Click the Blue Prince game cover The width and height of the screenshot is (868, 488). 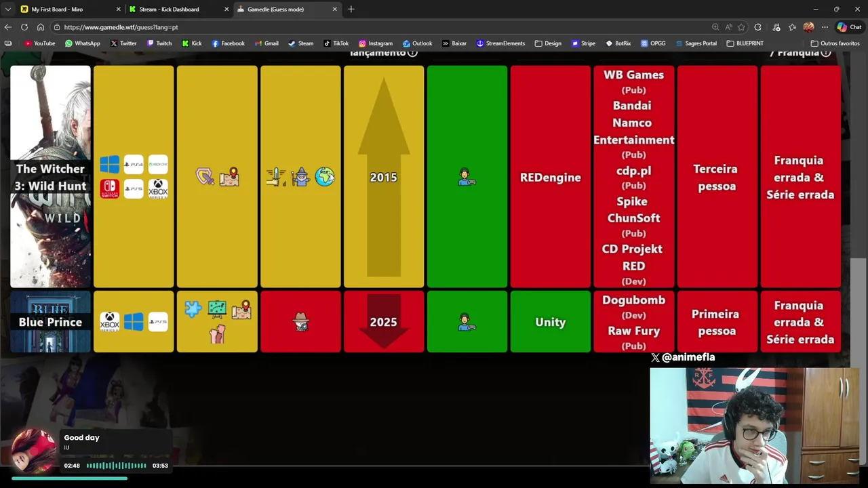click(50, 322)
